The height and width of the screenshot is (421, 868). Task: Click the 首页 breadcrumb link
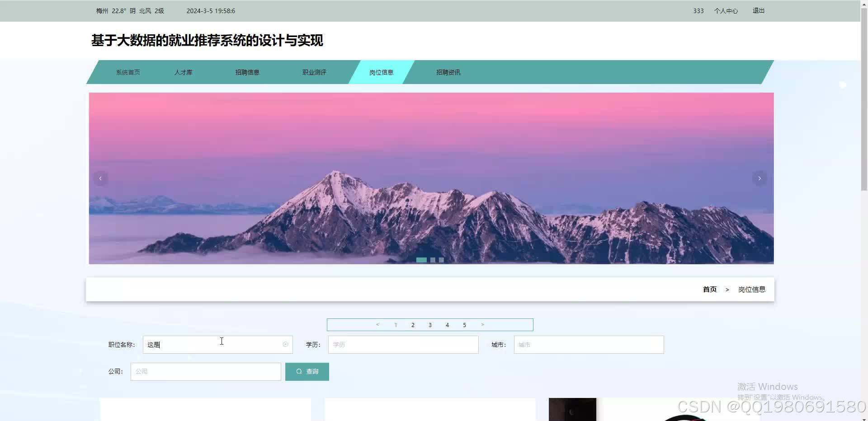[709, 289]
